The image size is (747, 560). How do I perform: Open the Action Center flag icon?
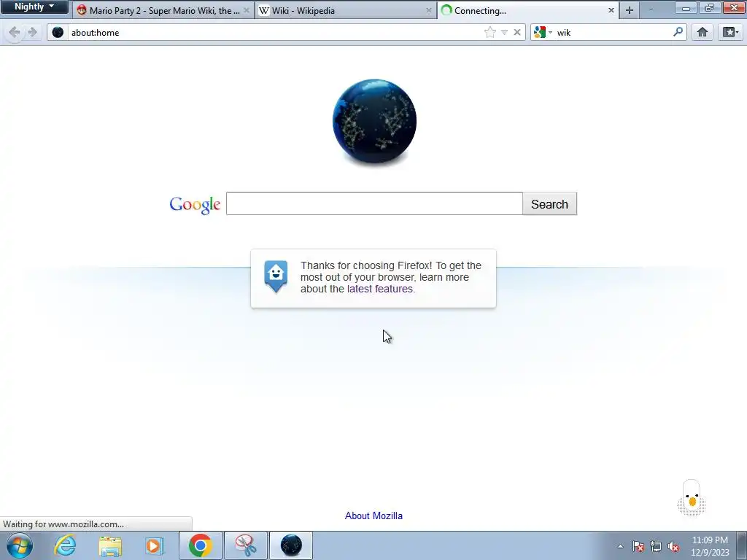pyautogui.click(x=638, y=546)
